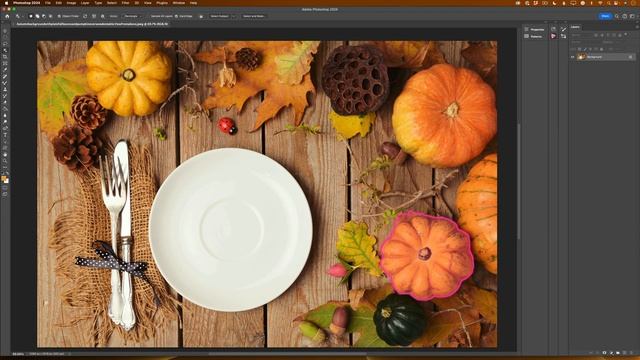
Task: Select the Clone Stamp tool
Action: pos(5,89)
